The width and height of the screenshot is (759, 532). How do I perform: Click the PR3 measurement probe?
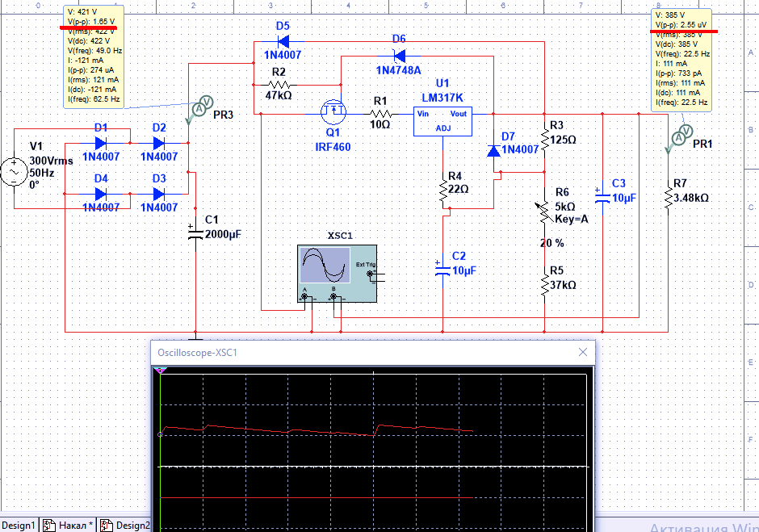[x=203, y=104]
